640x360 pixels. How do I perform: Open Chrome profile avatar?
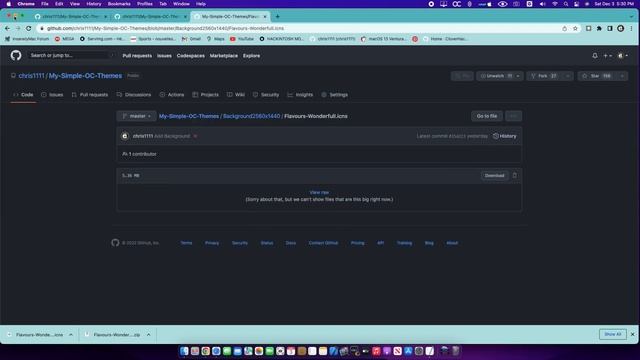[x=620, y=29]
